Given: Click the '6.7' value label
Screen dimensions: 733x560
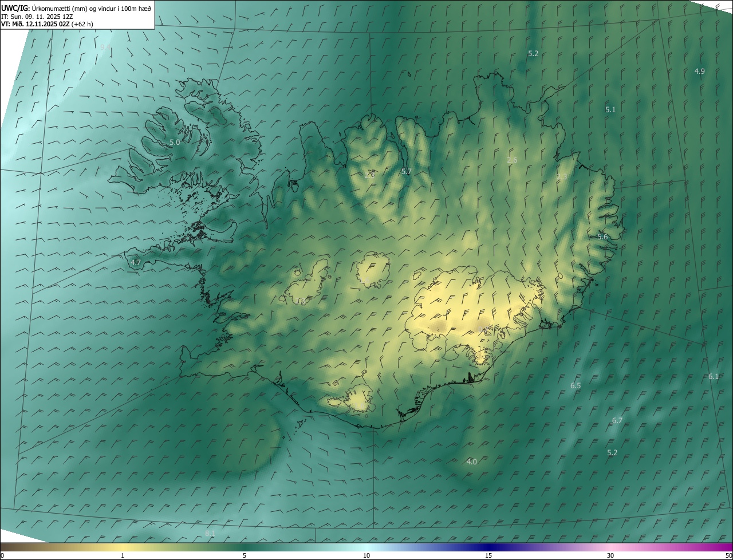Looking at the screenshot, I should [617, 420].
